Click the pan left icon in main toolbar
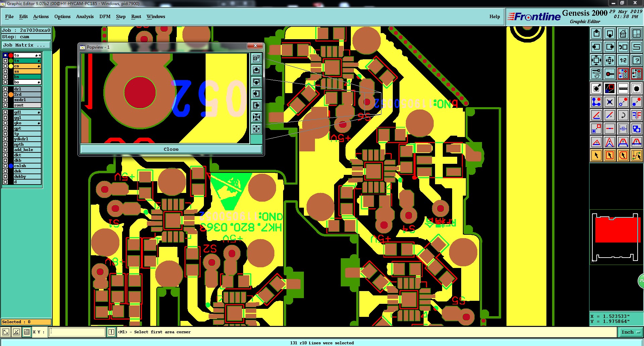 tap(596, 47)
